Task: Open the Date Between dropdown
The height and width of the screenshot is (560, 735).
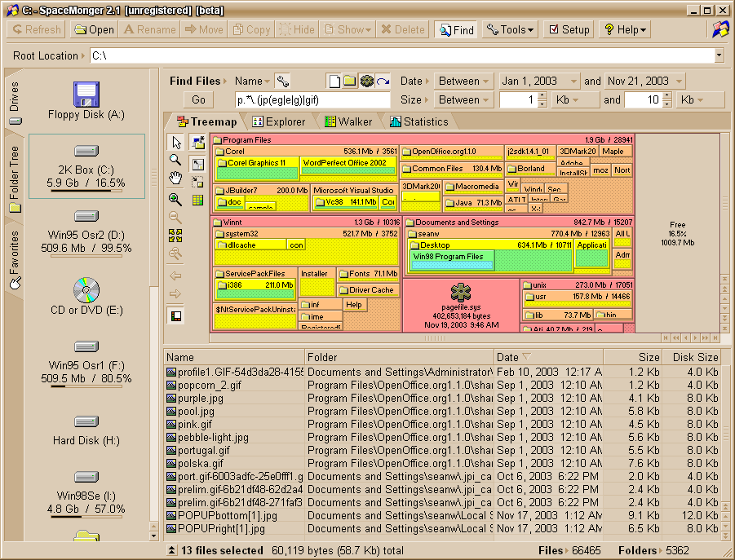Action: (463, 81)
